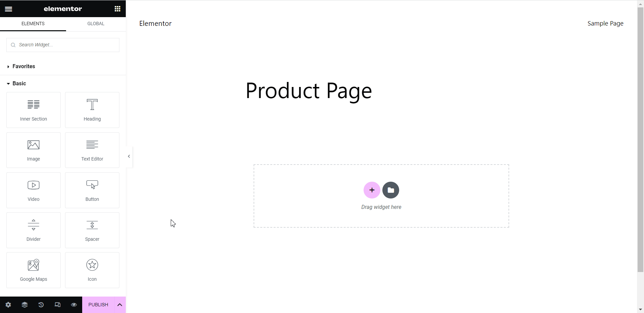
Task: Open page settings gear icon
Action: 8,305
